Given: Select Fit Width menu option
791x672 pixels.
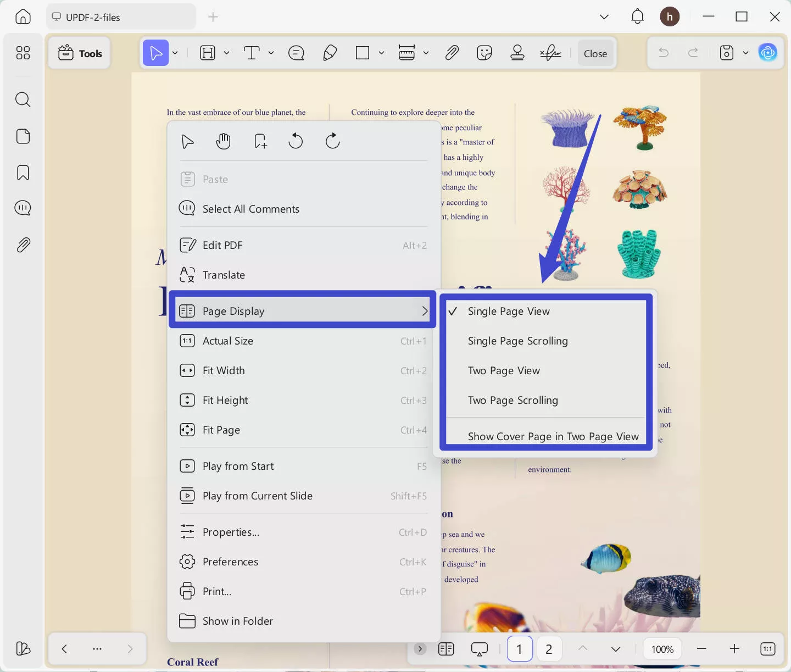Looking at the screenshot, I should point(224,371).
